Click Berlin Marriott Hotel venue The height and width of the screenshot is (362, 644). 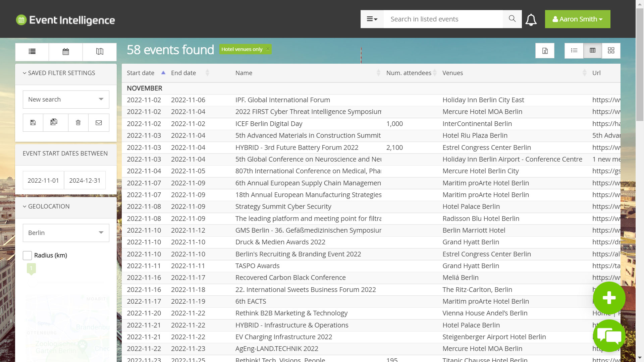coord(474,230)
